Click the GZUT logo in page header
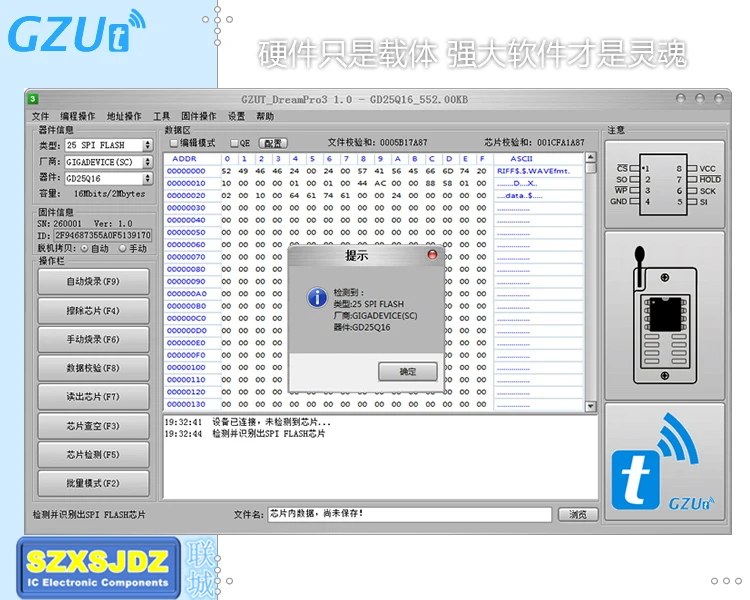Viewport: 750px width, 600px height. point(77,32)
